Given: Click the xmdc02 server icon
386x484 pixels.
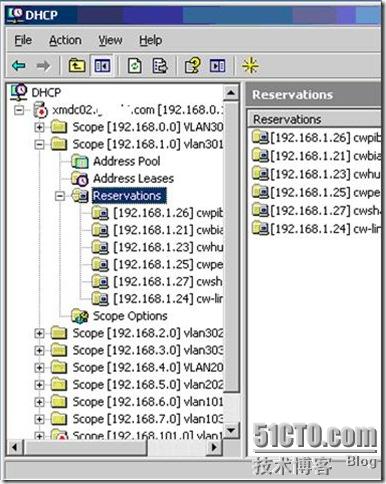Looking at the screenshot, I should coord(40,110).
